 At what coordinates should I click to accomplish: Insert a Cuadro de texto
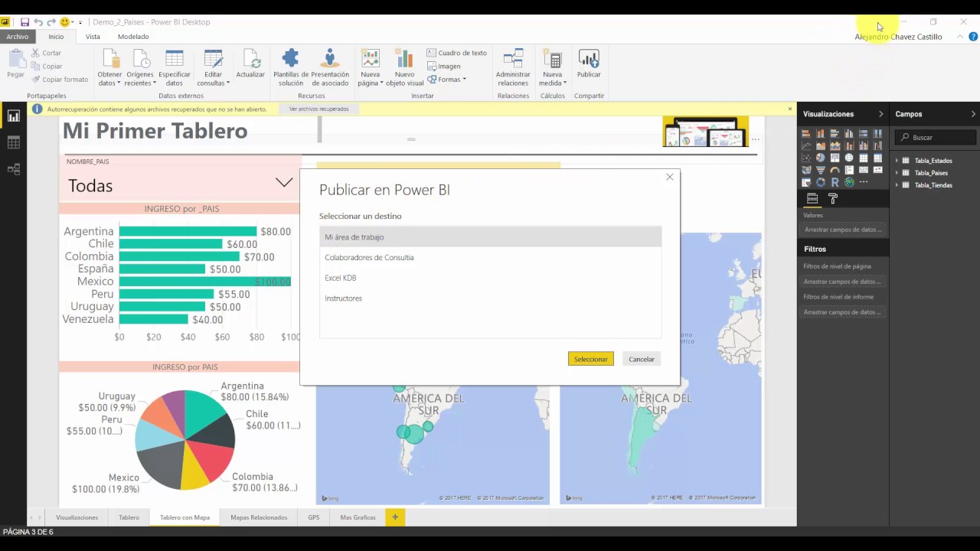457,53
